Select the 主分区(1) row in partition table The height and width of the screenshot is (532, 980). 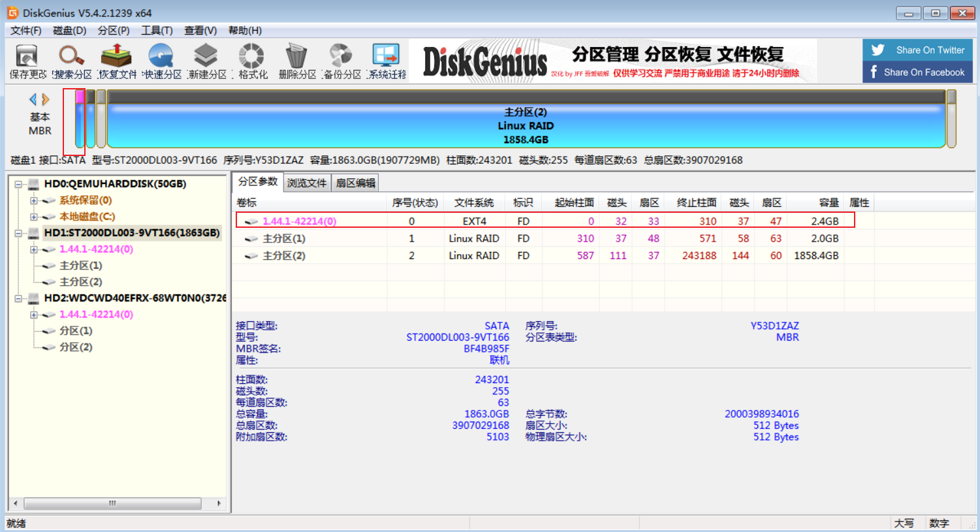283,239
